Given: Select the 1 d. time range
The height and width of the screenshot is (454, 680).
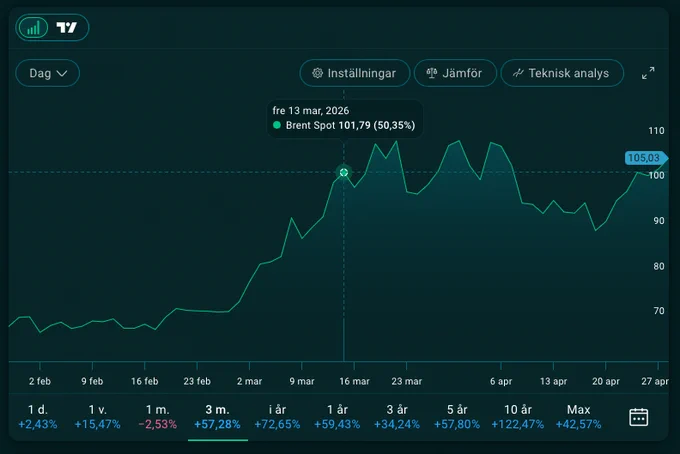Looking at the screenshot, I should coord(38,417).
